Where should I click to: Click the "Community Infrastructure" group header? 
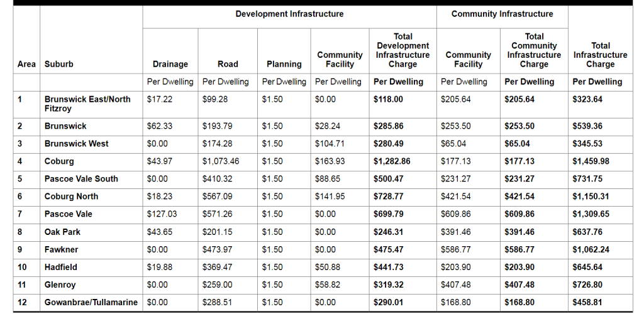502,14
